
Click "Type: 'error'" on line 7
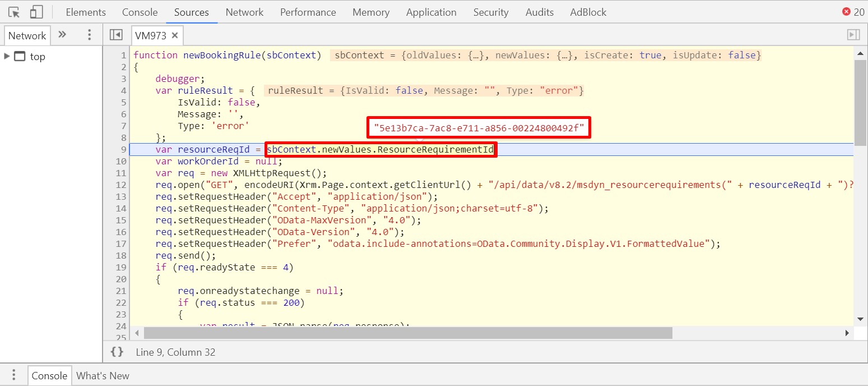tap(213, 126)
